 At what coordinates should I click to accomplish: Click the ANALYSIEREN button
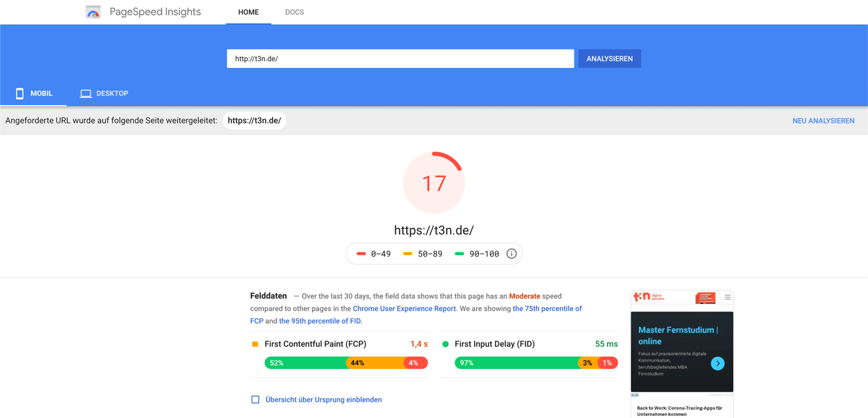click(610, 58)
